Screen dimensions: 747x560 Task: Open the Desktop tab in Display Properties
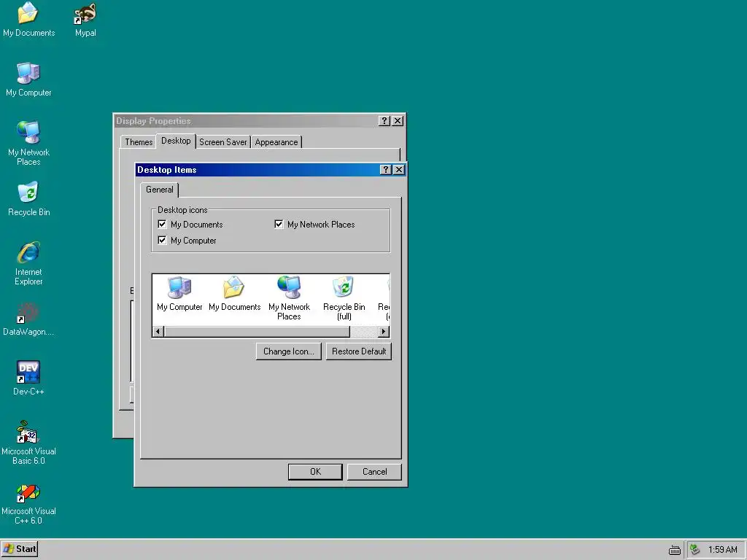click(176, 141)
